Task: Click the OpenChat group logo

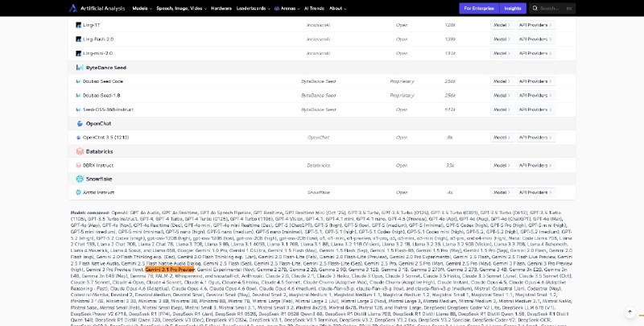Action: coord(79,124)
